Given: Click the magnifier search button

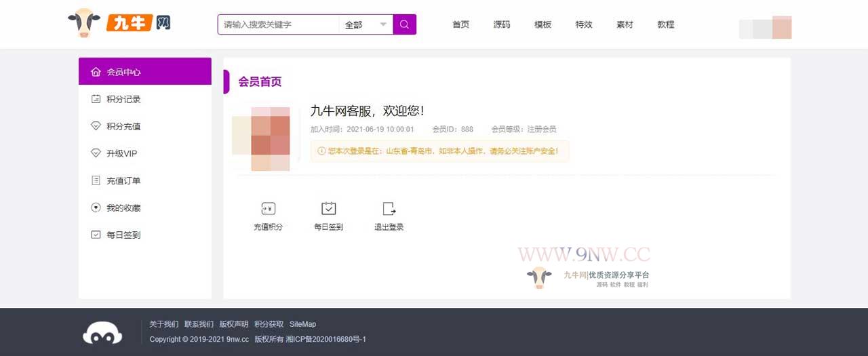Looking at the screenshot, I should point(405,24).
